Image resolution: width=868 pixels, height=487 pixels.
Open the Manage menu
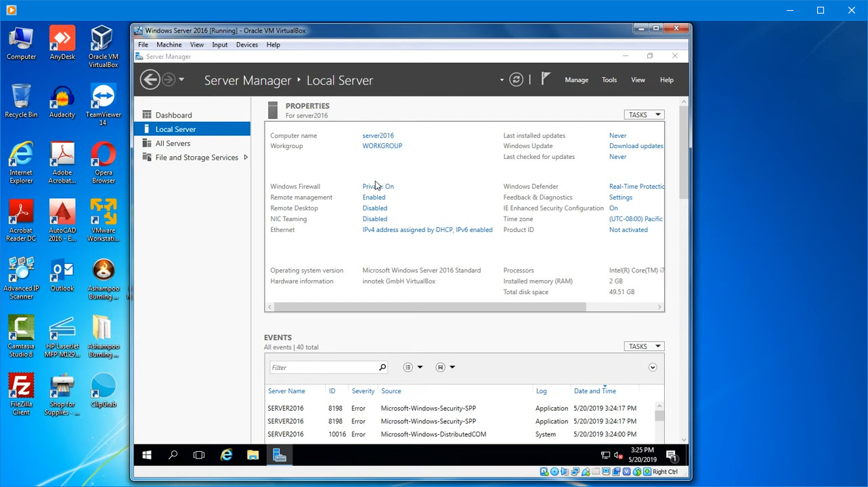(576, 80)
